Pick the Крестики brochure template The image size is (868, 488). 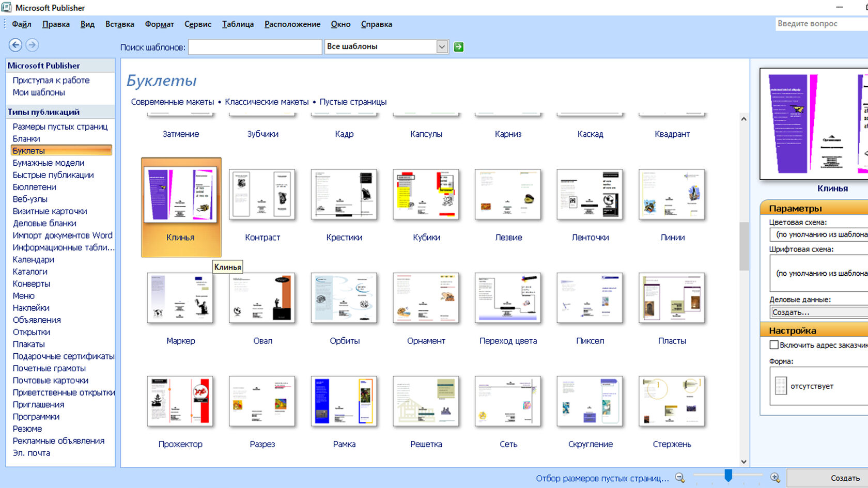point(344,195)
